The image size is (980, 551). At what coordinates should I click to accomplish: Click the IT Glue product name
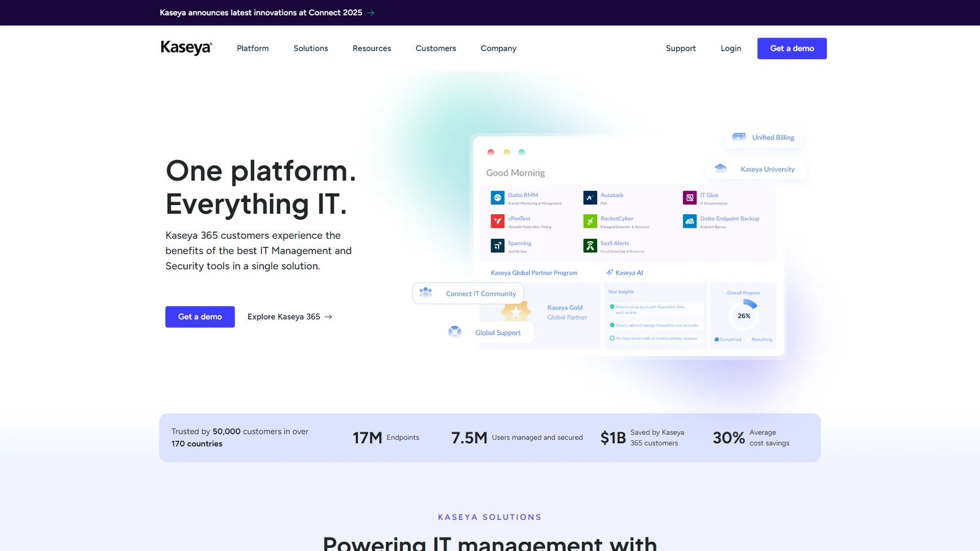pos(709,195)
